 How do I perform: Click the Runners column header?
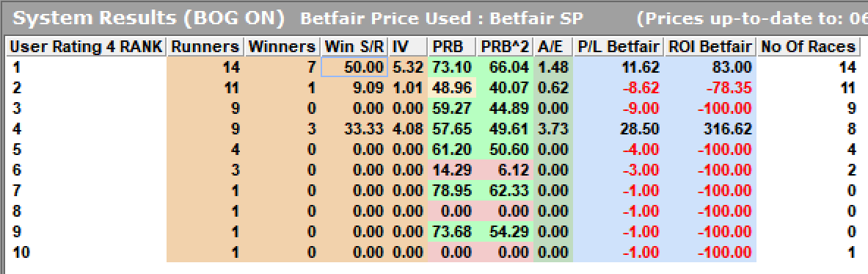point(205,47)
